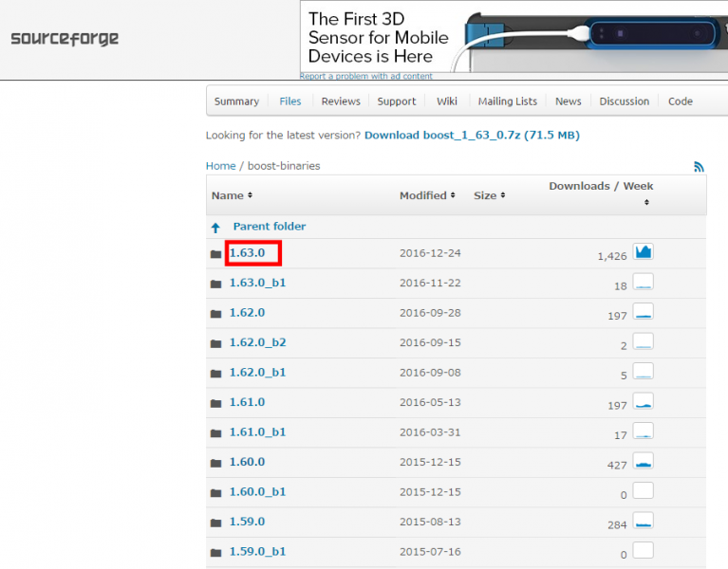
Task: Click the folder icon beside 1.59.0
Action: [x=215, y=523]
